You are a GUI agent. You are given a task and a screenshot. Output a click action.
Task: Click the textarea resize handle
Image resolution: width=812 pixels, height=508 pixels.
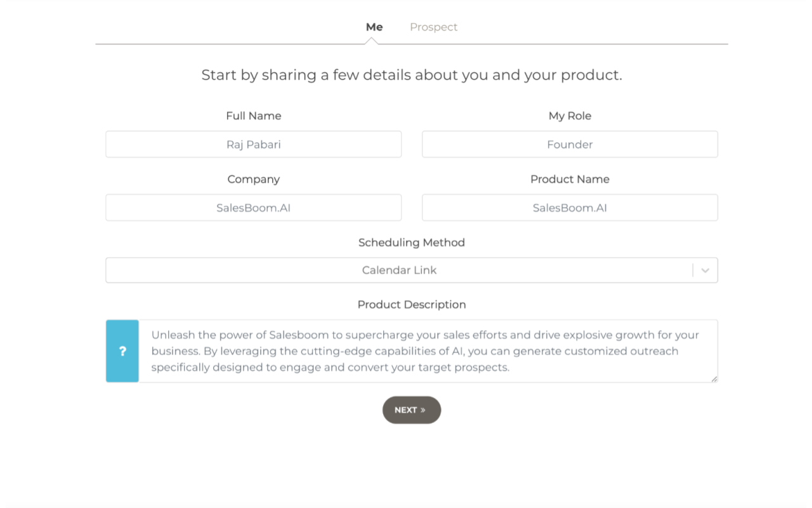click(715, 380)
